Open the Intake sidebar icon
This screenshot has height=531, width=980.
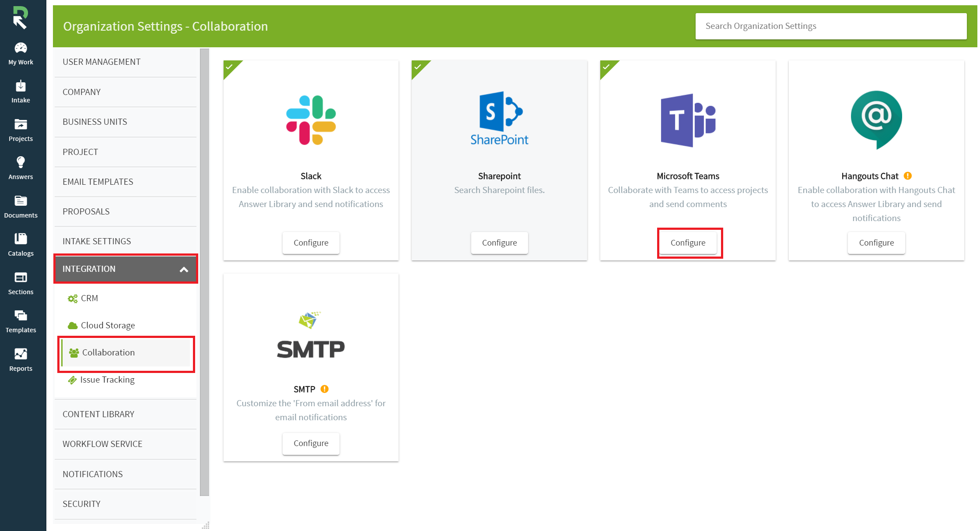(21, 86)
